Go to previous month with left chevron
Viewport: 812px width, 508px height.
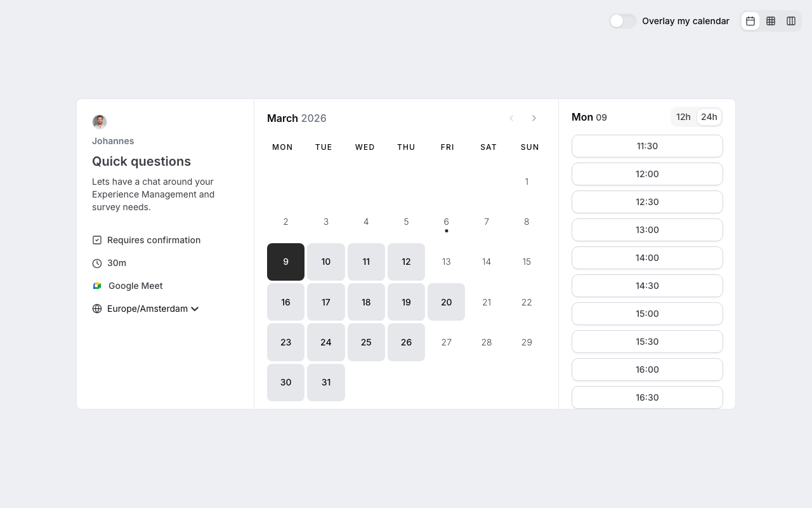[511, 118]
